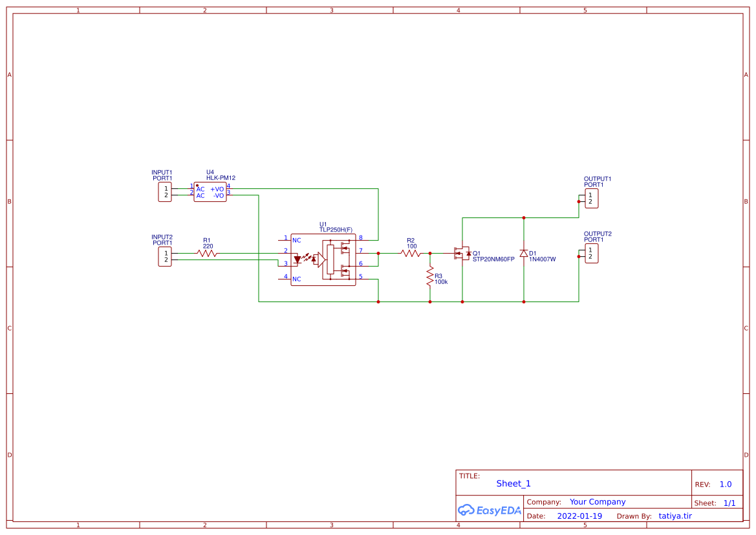
Task: Select the HLK-PM12 power module U4
Action: (210, 191)
